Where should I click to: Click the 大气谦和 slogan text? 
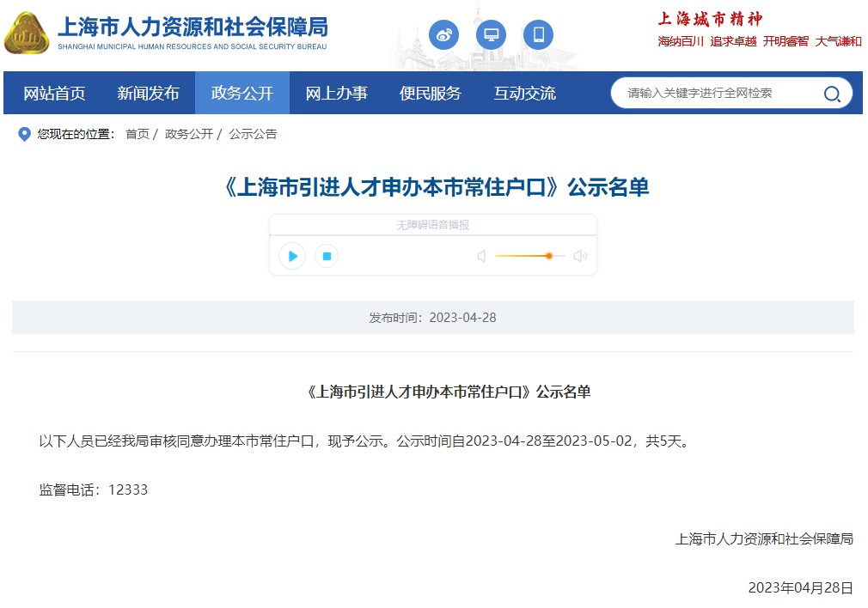[839, 41]
